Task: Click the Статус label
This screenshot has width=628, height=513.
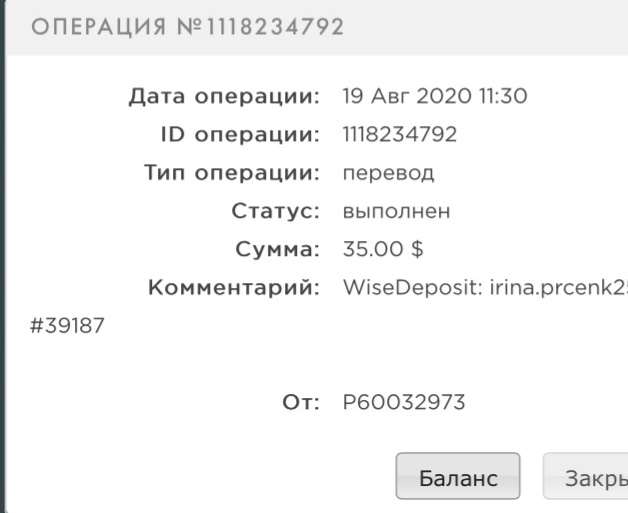Action: (x=273, y=212)
